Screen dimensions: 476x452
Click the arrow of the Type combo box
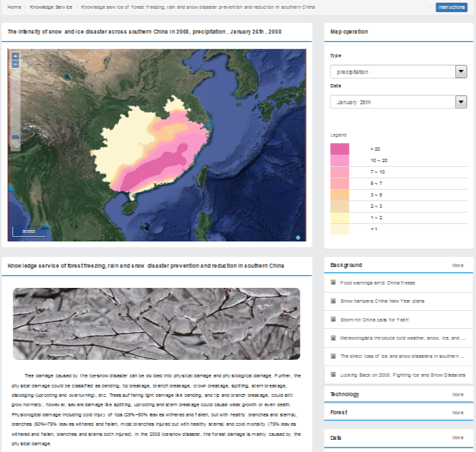[461, 72]
